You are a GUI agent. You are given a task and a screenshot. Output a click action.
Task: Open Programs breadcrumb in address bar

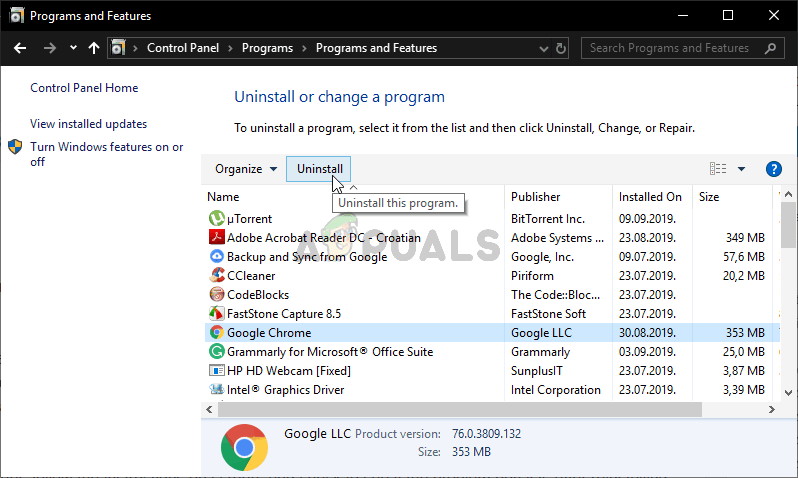pyautogui.click(x=267, y=48)
